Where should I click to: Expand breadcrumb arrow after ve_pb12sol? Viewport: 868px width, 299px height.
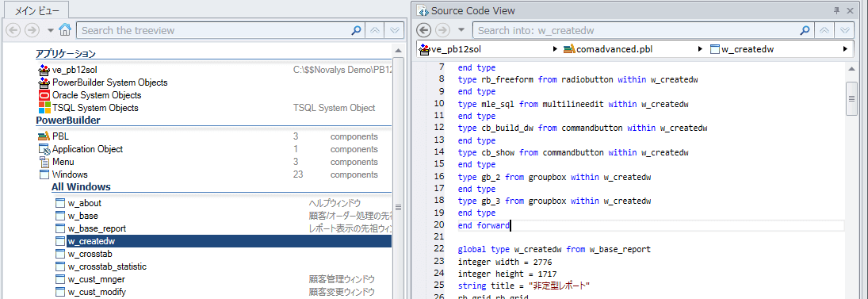[555, 49]
